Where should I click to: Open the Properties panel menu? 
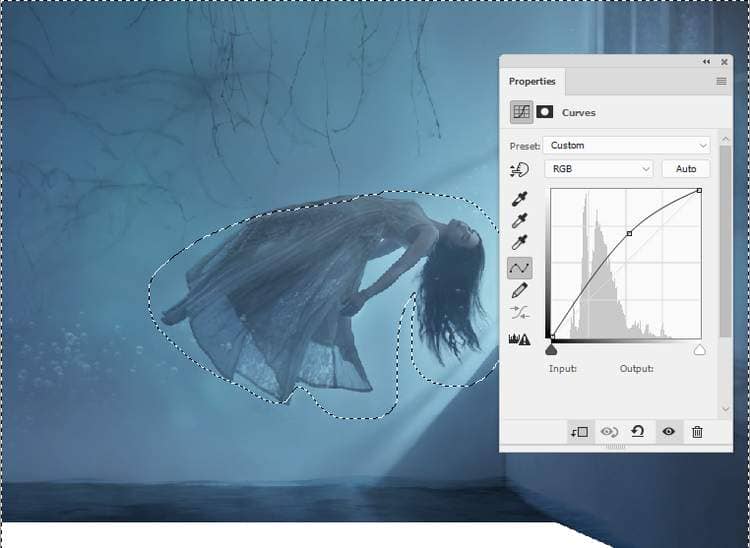721,81
